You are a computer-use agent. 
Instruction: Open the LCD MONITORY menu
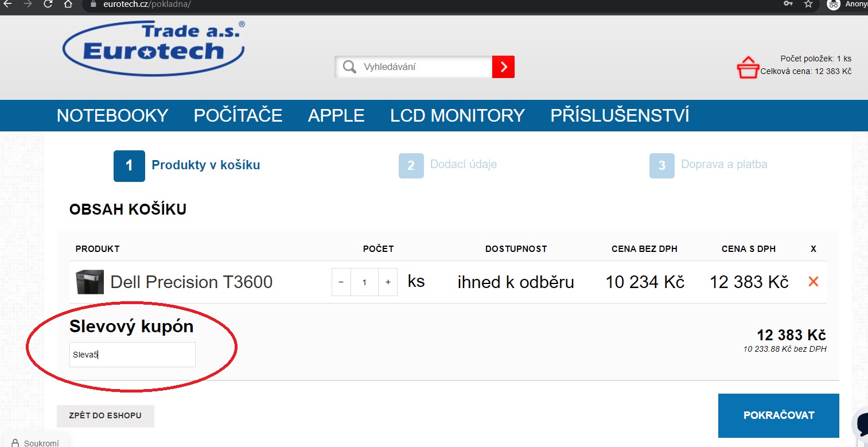(457, 115)
